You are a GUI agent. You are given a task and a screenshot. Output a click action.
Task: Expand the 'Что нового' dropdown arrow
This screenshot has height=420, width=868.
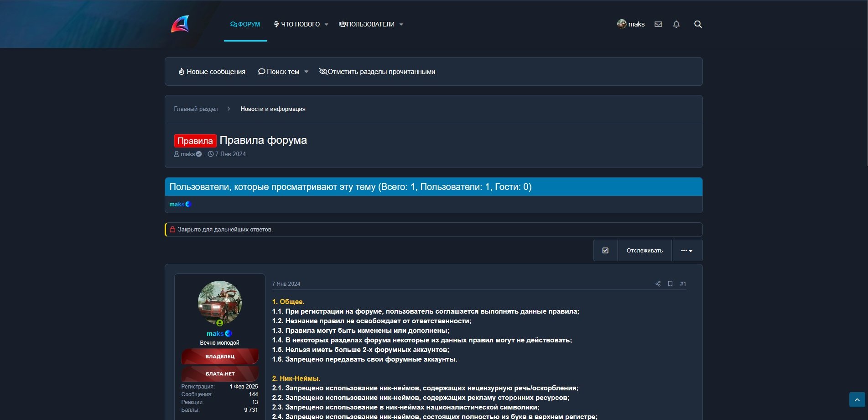pos(326,25)
